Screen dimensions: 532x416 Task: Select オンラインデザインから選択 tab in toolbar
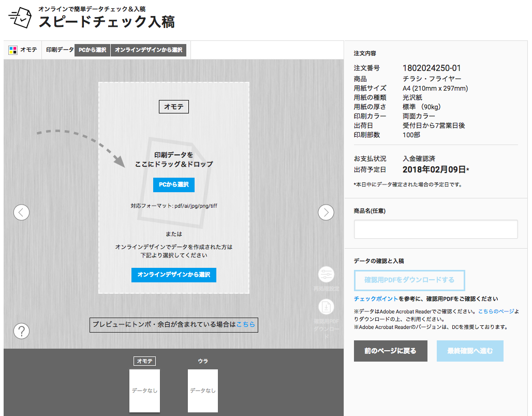[148, 50]
